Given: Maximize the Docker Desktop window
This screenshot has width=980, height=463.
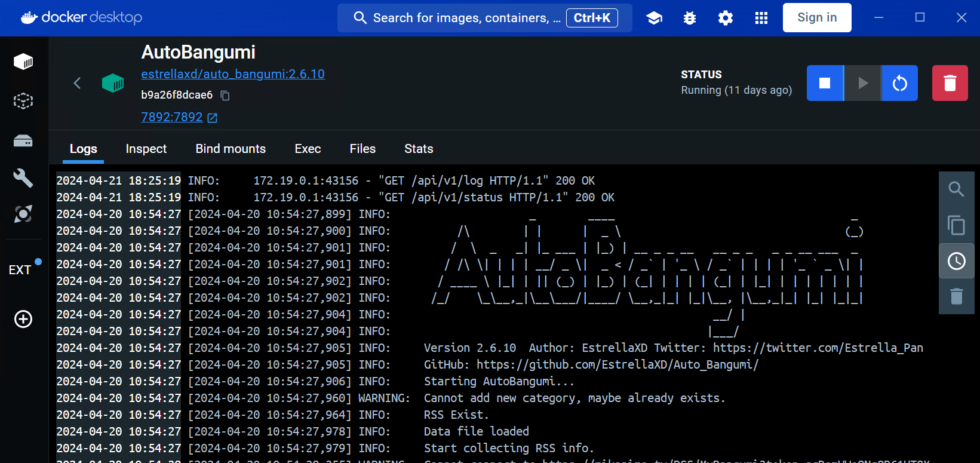Looking at the screenshot, I should (920, 17).
